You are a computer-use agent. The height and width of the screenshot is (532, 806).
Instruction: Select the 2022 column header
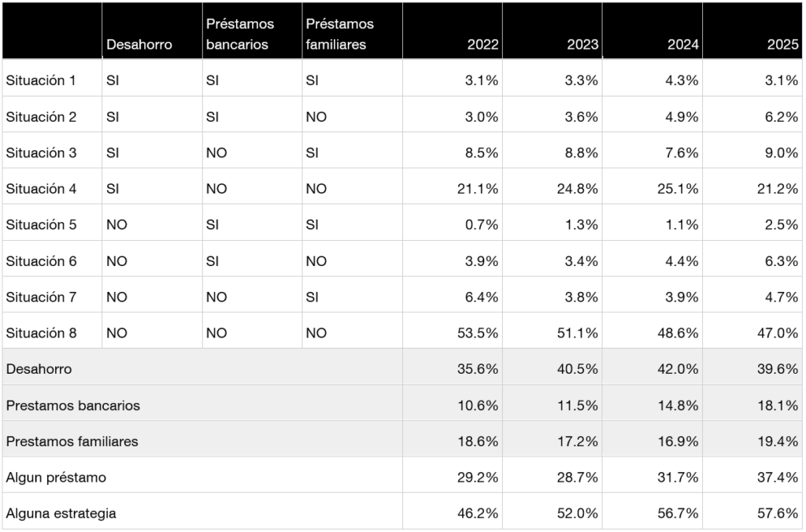point(482,45)
